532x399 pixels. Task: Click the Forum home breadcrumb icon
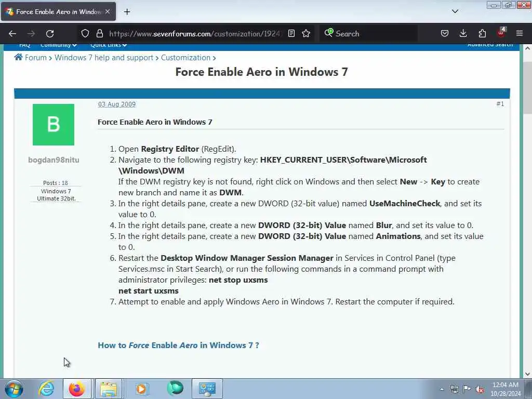pos(18,57)
